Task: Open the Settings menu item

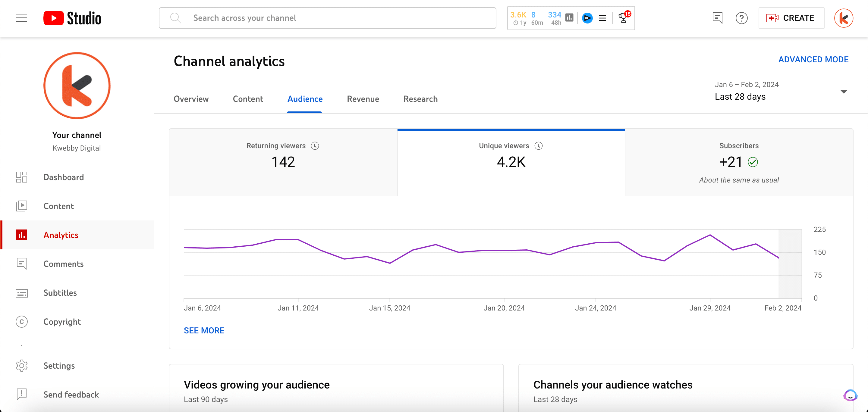Action: pyautogui.click(x=60, y=365)
